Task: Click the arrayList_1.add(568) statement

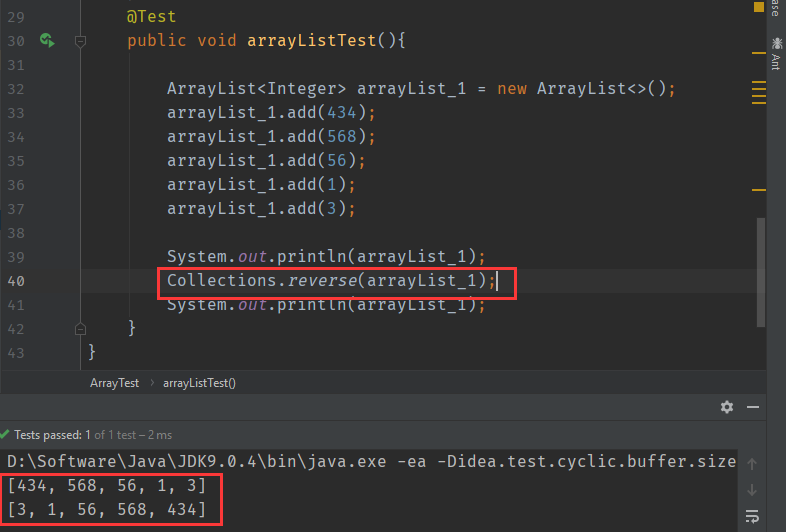Action: 271,137
